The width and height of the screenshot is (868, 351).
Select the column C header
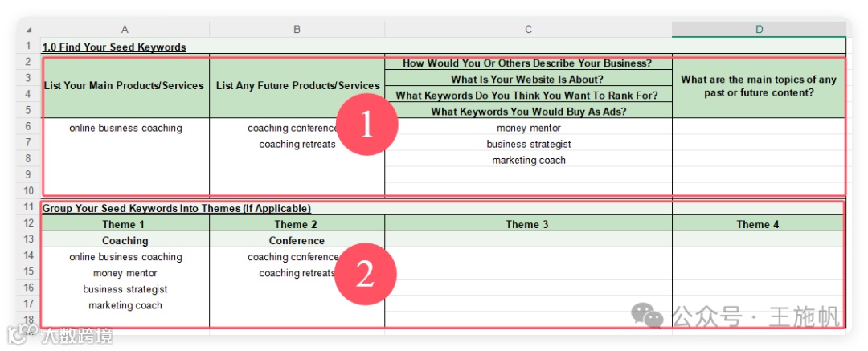pyautogui.click(x=528, y=30)
